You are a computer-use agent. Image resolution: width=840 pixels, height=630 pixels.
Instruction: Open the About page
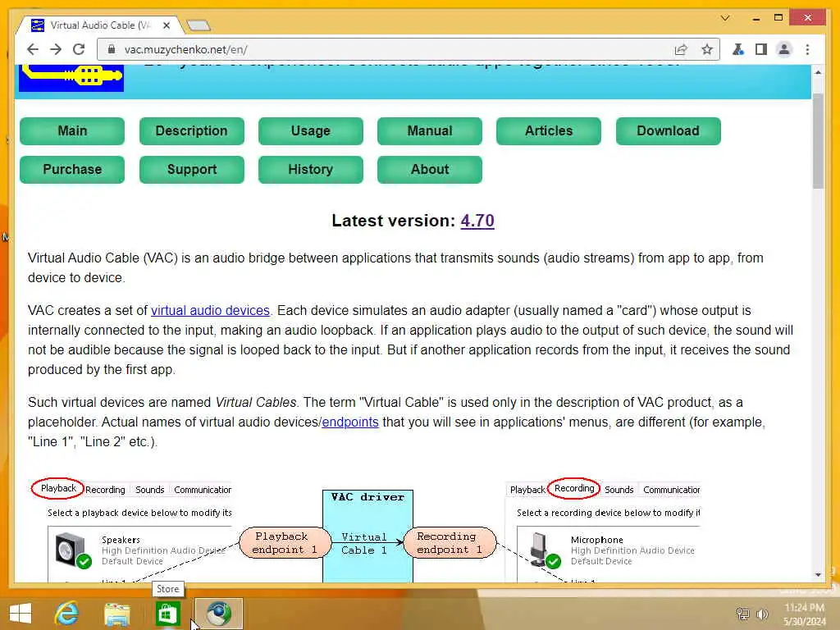(x=430, y=170)
